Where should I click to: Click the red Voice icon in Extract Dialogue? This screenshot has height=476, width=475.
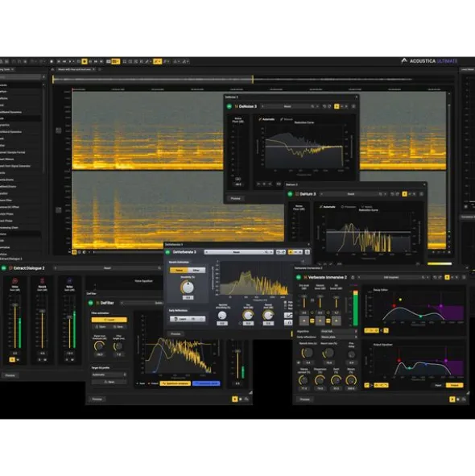pyautogui.click(x=14, y=281)
